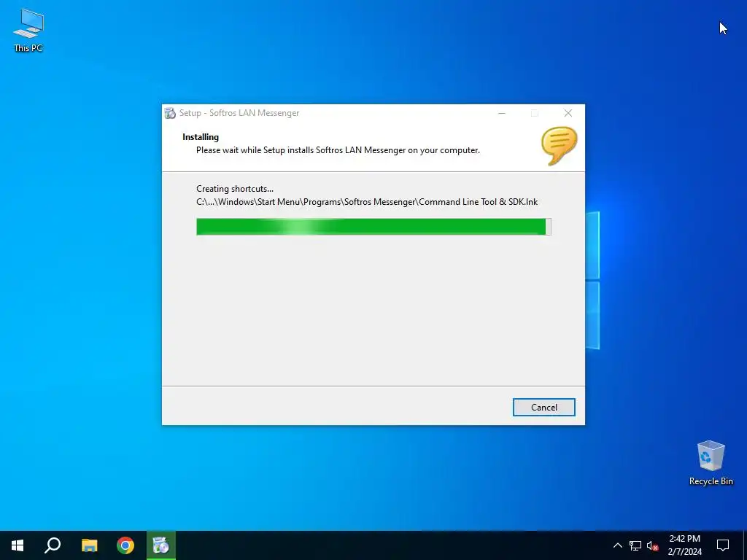Click the muted volume tray icon
The image size is (747, 560).
(652, 545)
